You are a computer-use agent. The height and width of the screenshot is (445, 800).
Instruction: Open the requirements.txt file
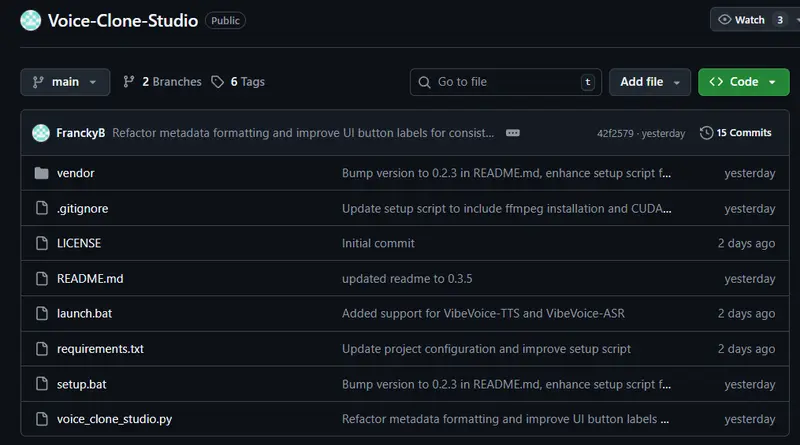coord(100,349)
